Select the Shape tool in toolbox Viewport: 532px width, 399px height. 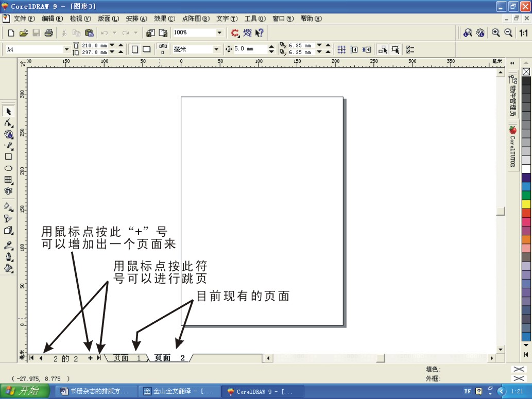[8, 123]
